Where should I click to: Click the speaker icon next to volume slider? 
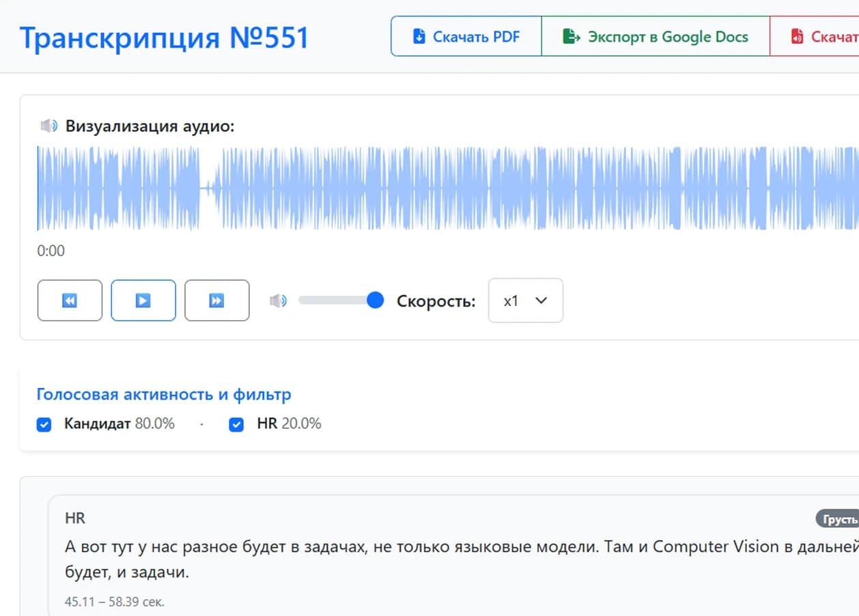278,300
